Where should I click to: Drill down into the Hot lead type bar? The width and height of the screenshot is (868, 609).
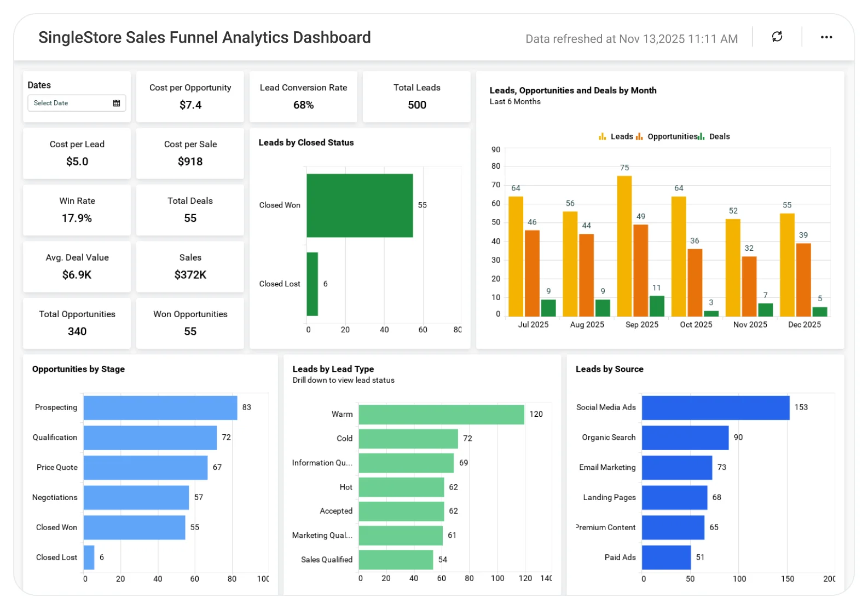pos(402,487)
